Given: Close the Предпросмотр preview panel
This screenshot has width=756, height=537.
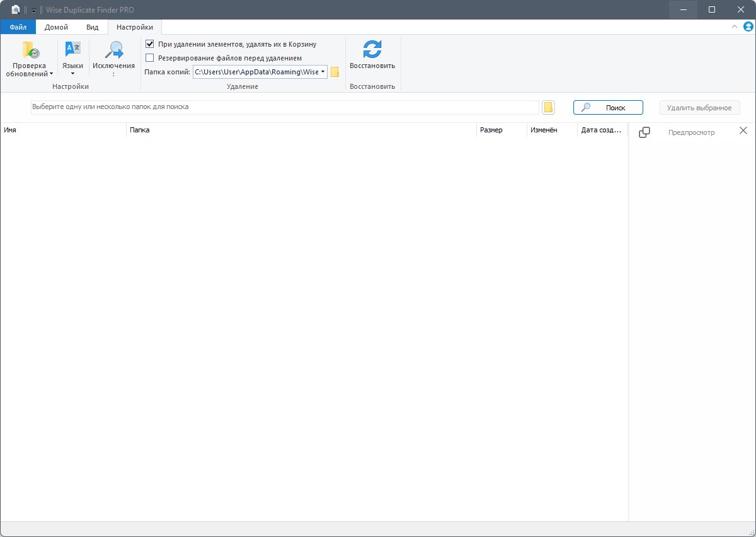Looking at the screenshot, I should [743, 130].
